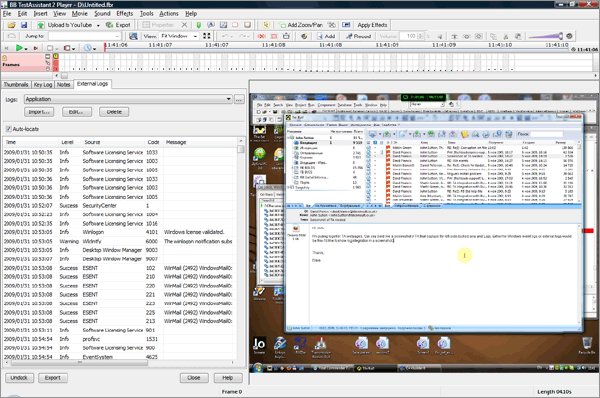Open the Movie menu

[80, 13]
